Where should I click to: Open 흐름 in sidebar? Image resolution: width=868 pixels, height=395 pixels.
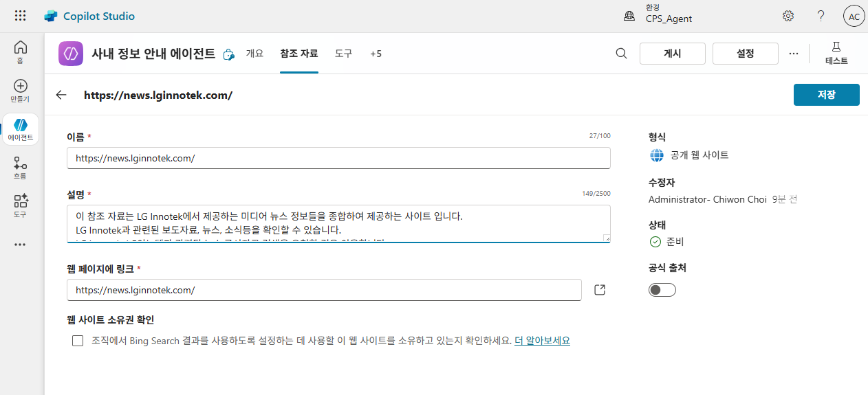[x=21, y=168]
